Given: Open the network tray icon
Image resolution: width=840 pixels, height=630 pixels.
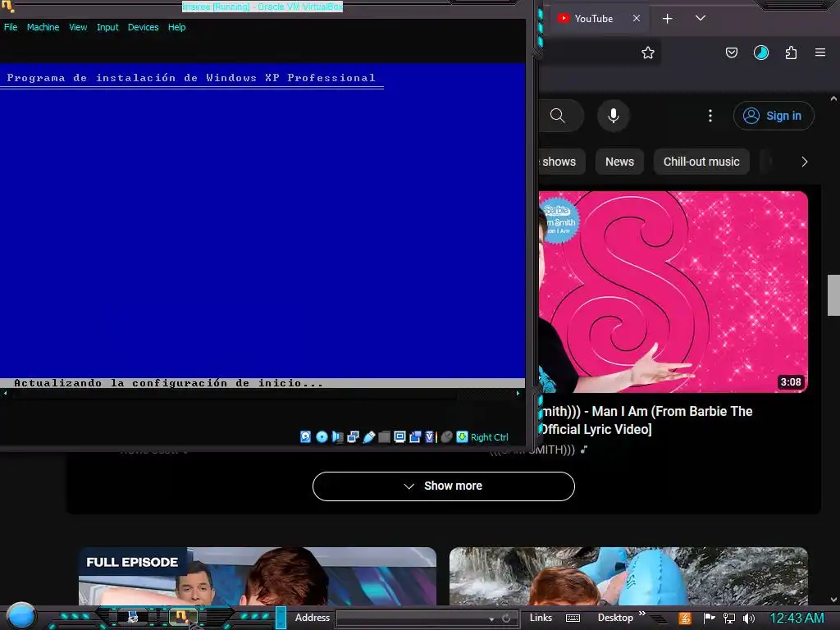Looking at the screenshot, I should pos(729,619).
